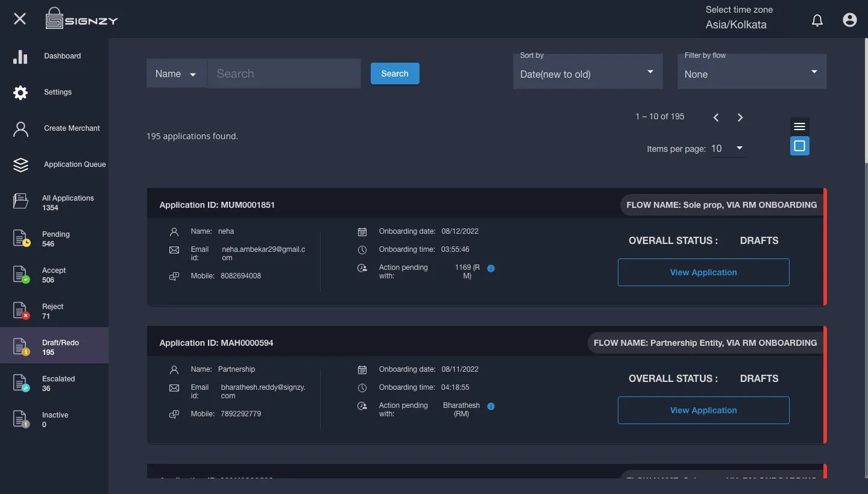Click the blue Search button
Viewport: 868px width, 494px height.
click(x=395, y=73)
